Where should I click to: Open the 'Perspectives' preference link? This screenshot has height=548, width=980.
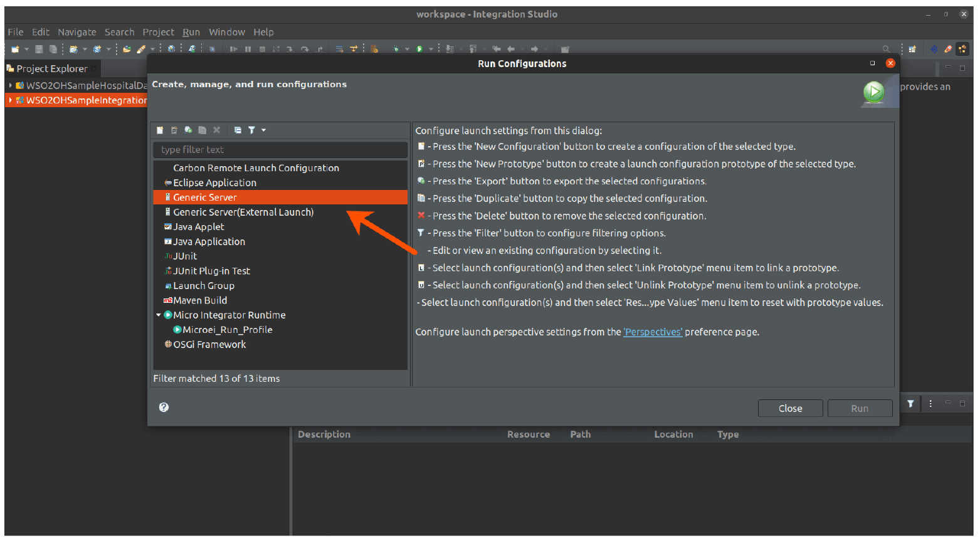pyautogui.click(x=653, y=332)
